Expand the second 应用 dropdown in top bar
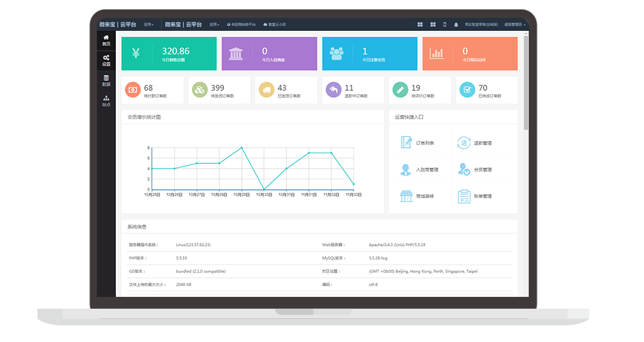 tap(214, 25)
